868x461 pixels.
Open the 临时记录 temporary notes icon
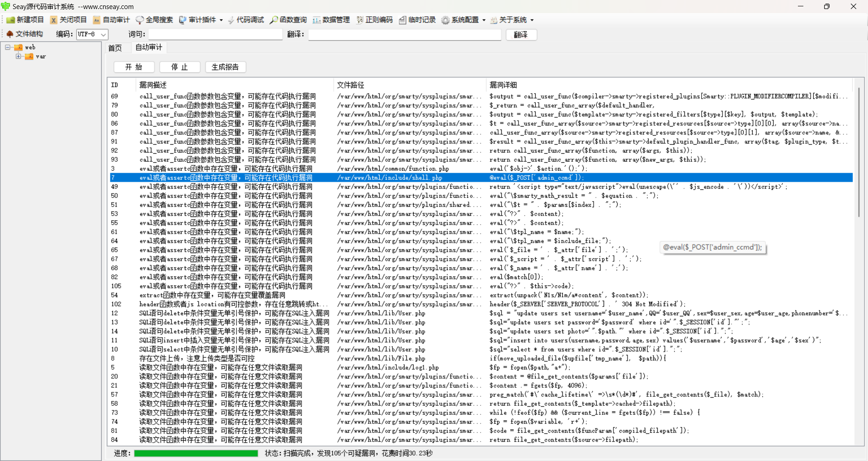(402, 20)
